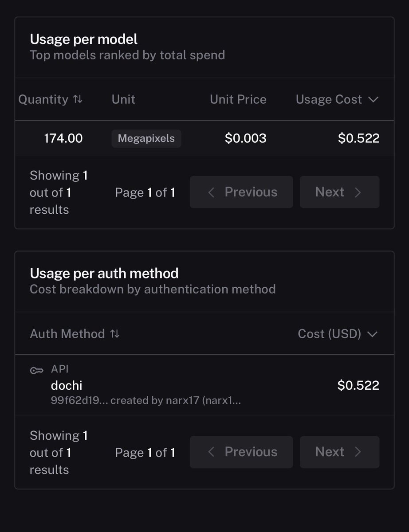Click the Megapixels unit badge
The height and width of the screenshot is (532, 409).
click(146, 138)
